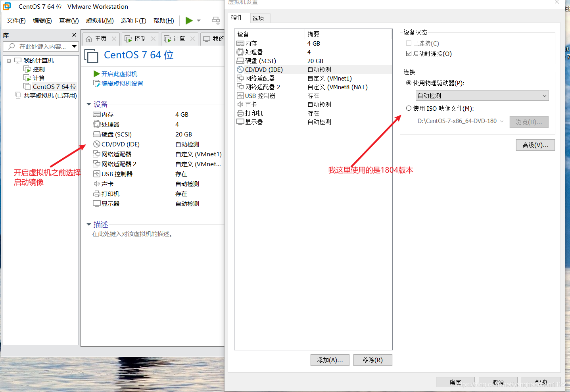
Task: Collapse the 设备 section in VM summary
Action: (x=88, y=104)
